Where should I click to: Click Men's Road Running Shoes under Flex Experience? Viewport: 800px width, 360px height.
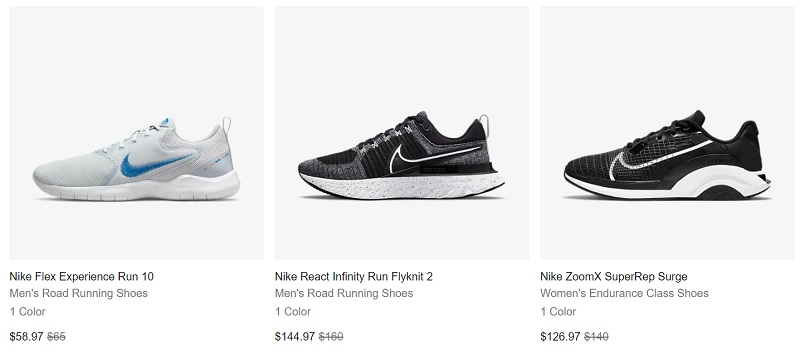79,293
